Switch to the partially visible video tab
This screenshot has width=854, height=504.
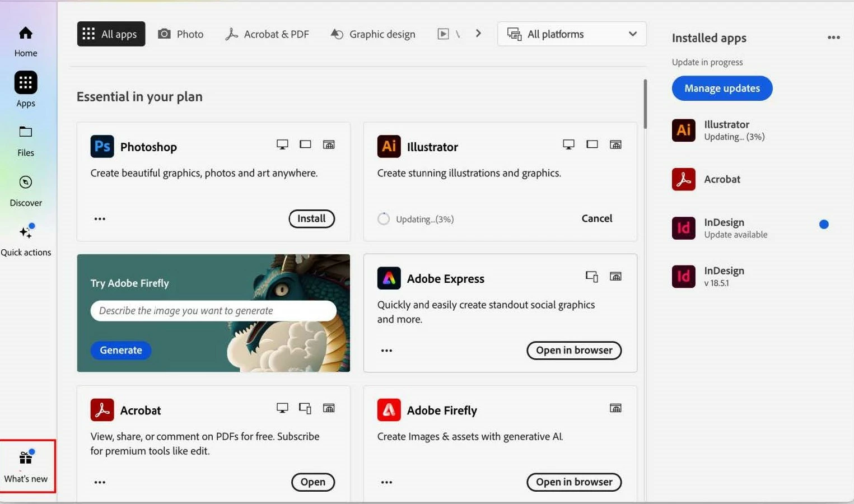pos(449,34)
